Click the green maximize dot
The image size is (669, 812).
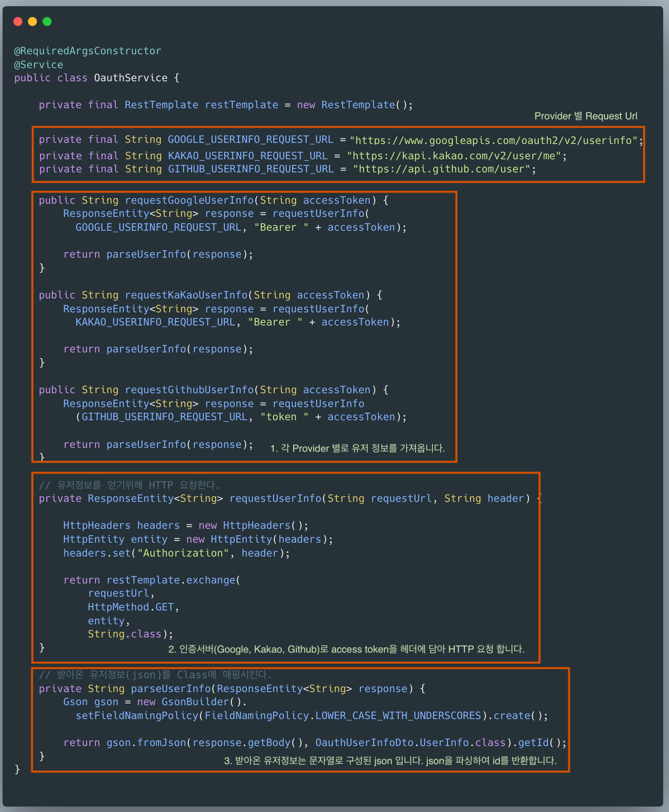(47, 22)
